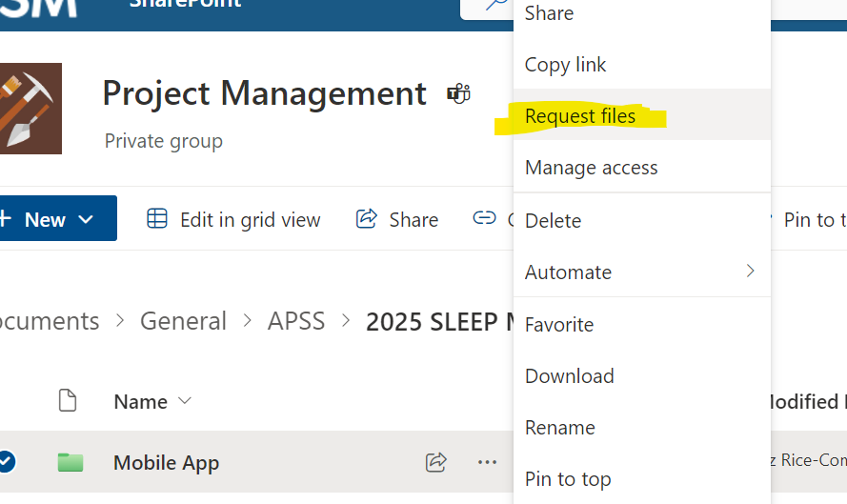Click the share icon on Mobile App row

435,462
